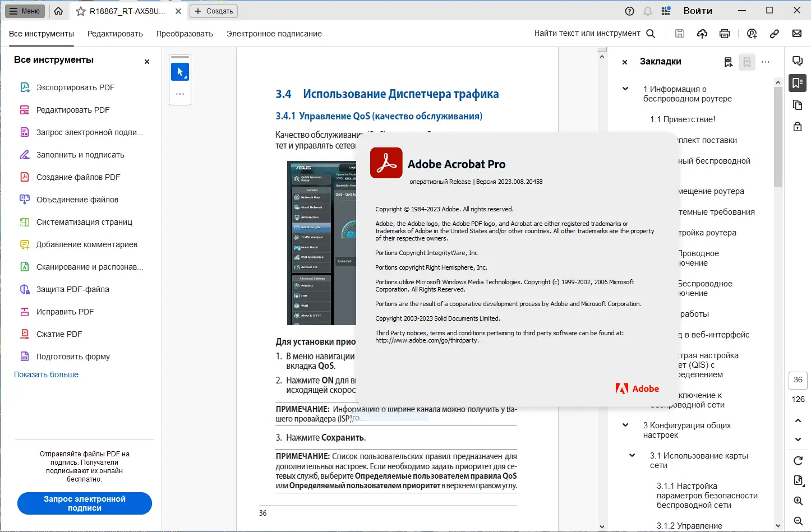Image resolution: width=811 pixels, height=532 pixels.
Task: Click the send by email icon
Action: click(x=797, y=34)
